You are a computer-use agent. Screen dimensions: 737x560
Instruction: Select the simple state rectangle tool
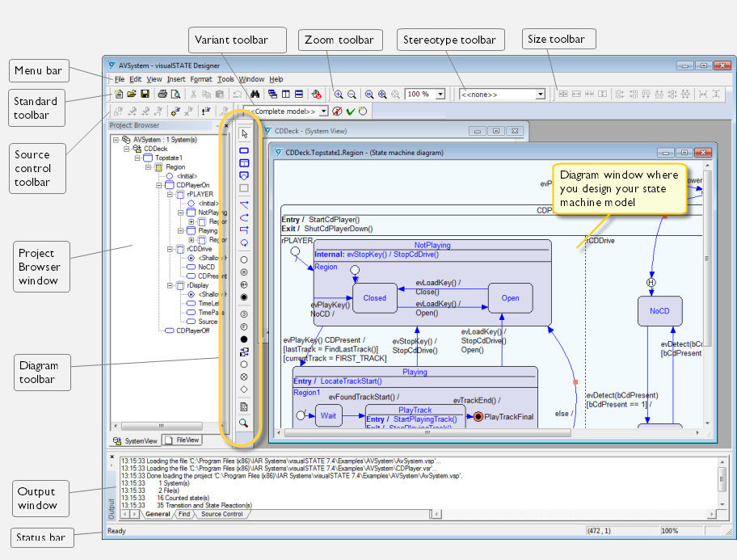pyautogui.click(x=244, y=150)
